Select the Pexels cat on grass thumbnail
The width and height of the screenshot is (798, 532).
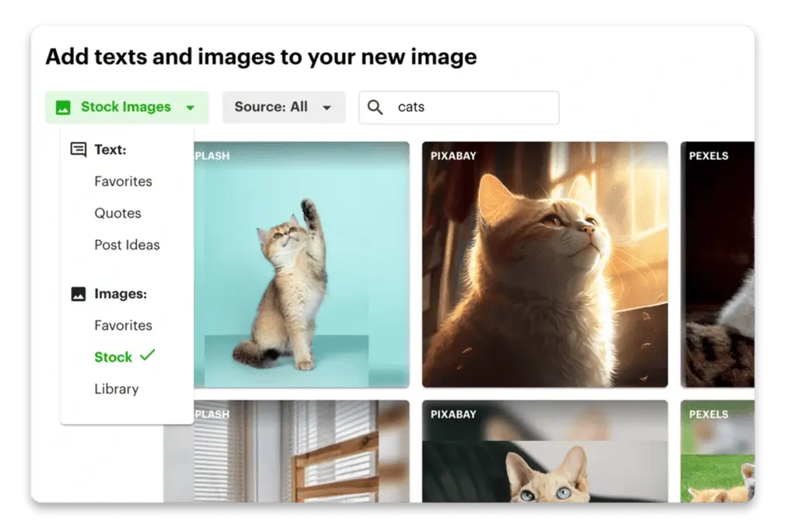[718, 451]
